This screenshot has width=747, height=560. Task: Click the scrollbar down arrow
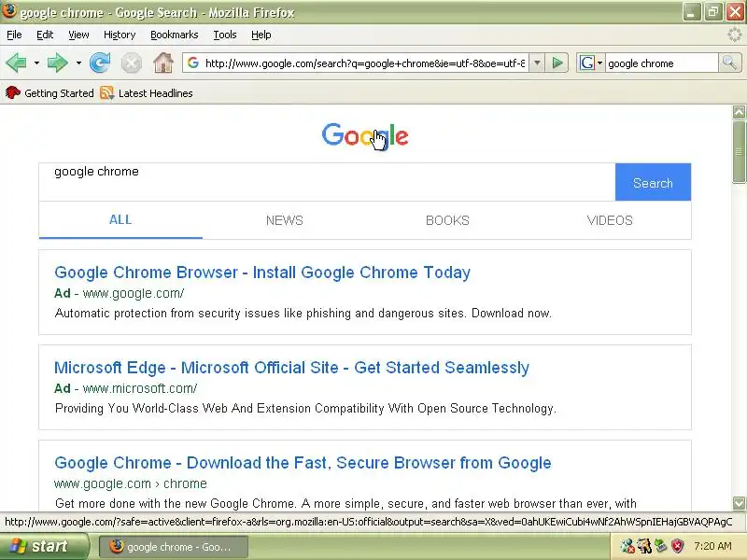click(x=739, y=503)
